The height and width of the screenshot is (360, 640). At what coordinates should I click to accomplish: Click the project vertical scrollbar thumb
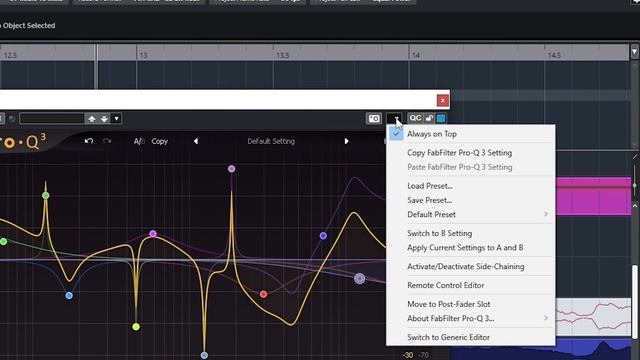[635, 301]
